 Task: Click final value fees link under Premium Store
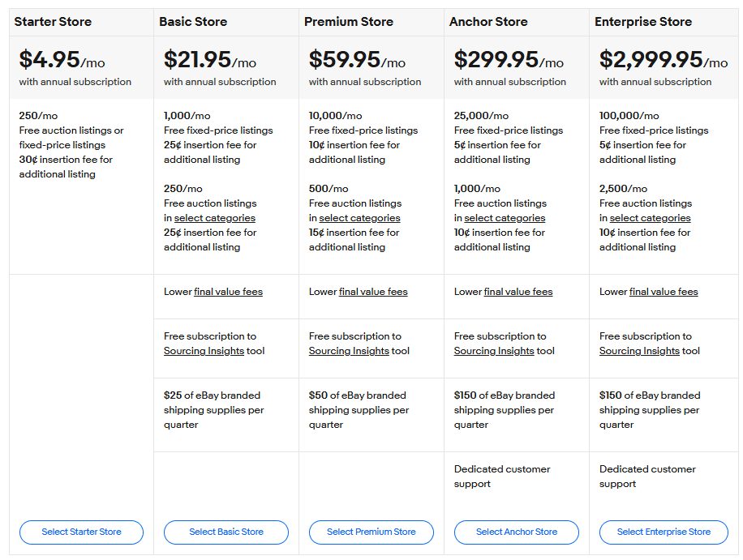pos(373,292)
